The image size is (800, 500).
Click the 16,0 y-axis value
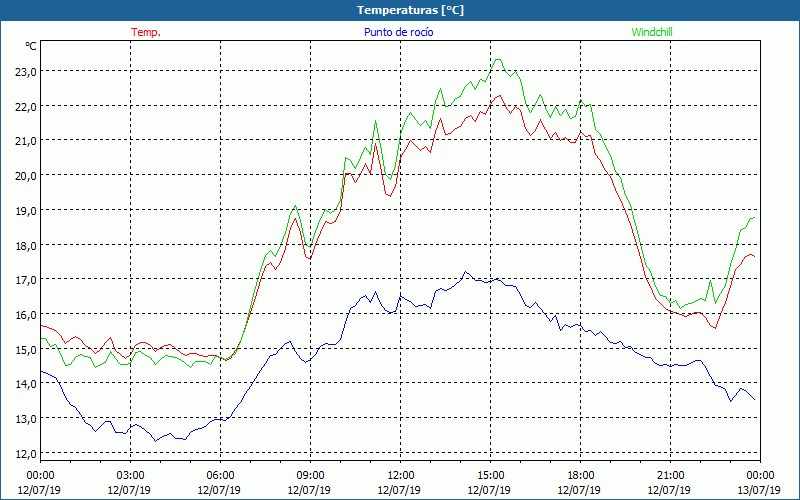25,315
